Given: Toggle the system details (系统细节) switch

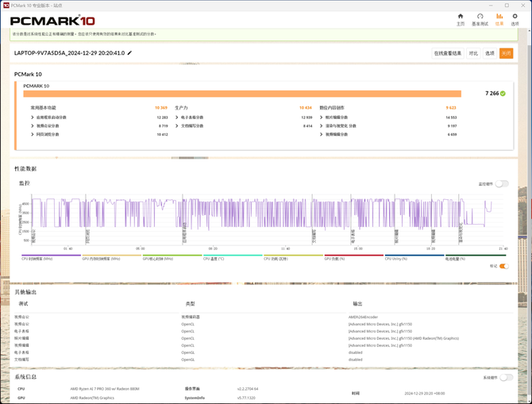Looking at the screenshot, I should (507, 378).
